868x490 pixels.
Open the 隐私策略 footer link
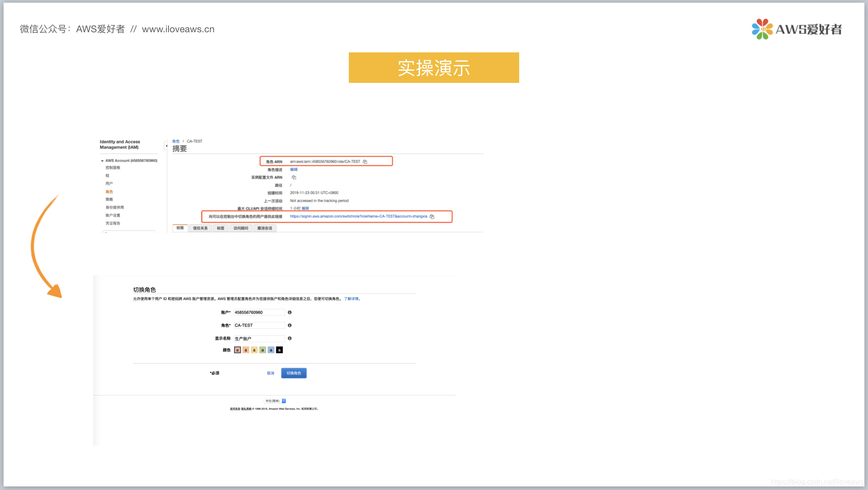[246, 408]
